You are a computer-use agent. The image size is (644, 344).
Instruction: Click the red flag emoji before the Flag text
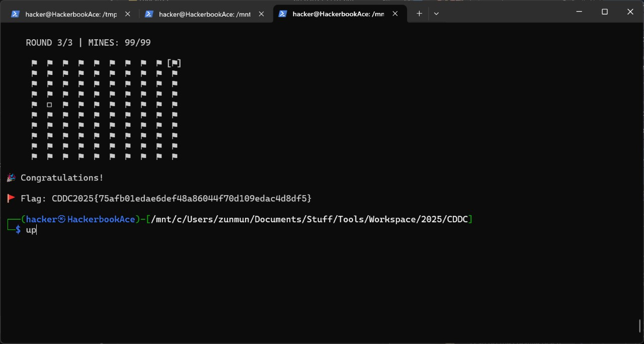11,199
